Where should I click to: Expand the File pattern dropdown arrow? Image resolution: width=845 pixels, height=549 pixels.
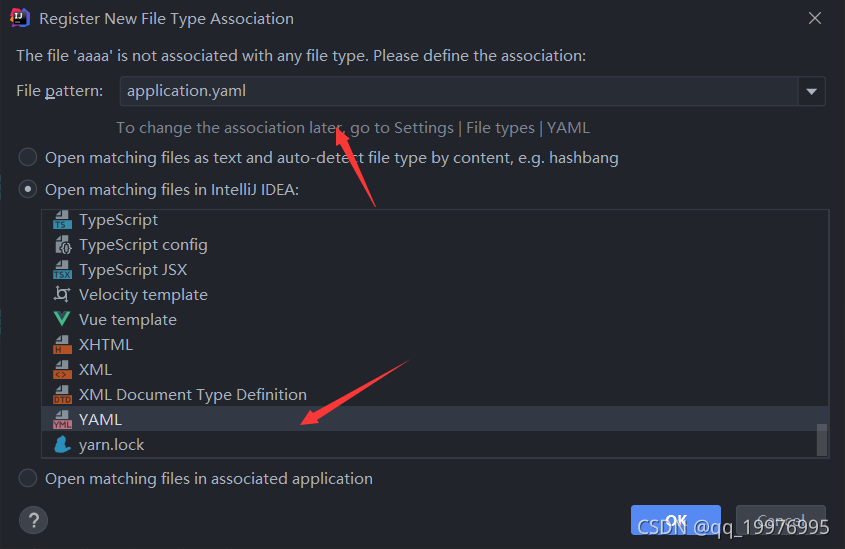[812, 91]
